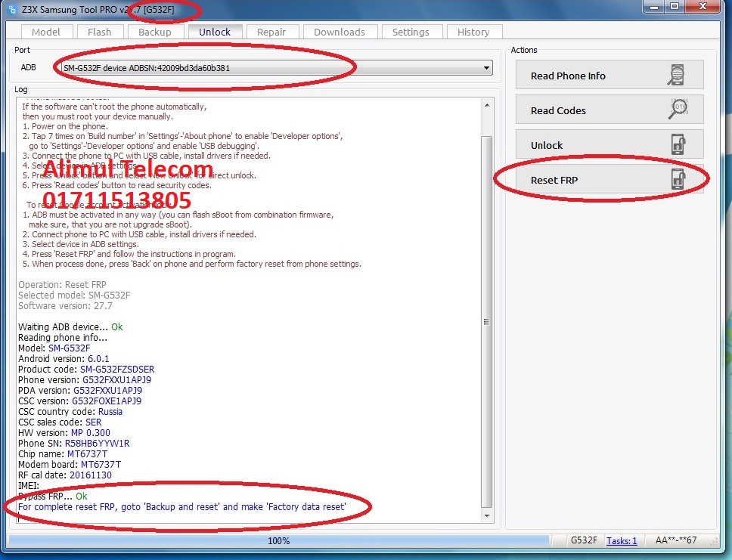732x560 pixels.
Task: Click 'Product code: SM-G532FZSDSER' log line
Action: pyautogui.click(x=86, y=369)
